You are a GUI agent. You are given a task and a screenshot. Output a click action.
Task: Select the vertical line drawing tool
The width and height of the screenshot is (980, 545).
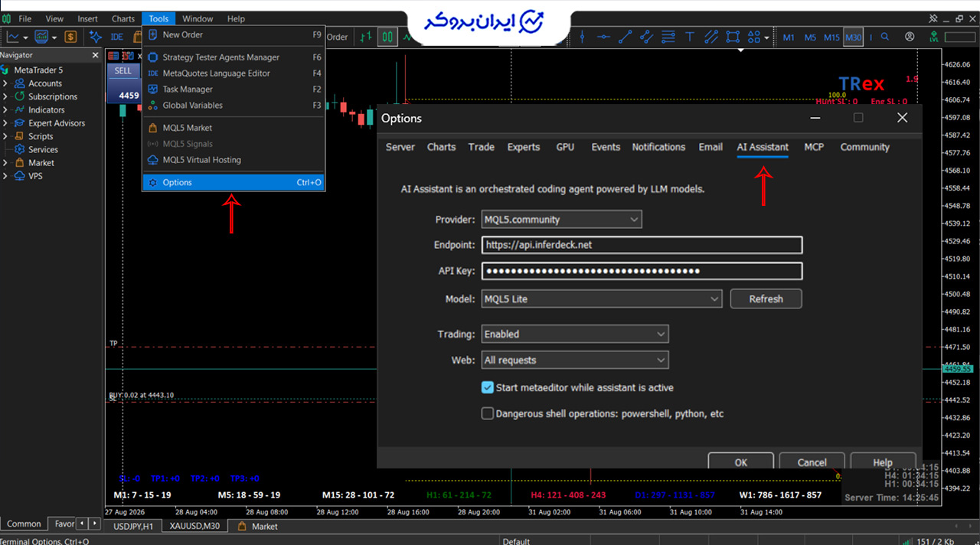point(583,37)
